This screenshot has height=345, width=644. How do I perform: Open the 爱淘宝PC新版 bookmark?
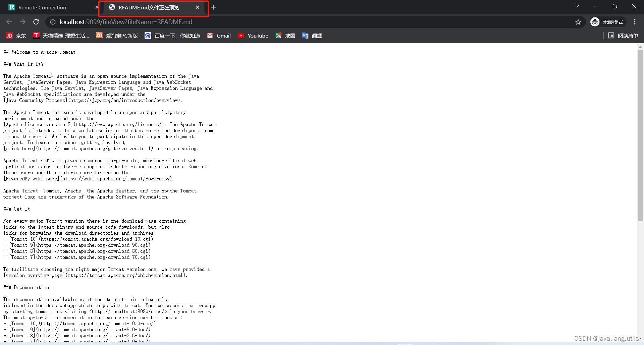pos(117,36)
